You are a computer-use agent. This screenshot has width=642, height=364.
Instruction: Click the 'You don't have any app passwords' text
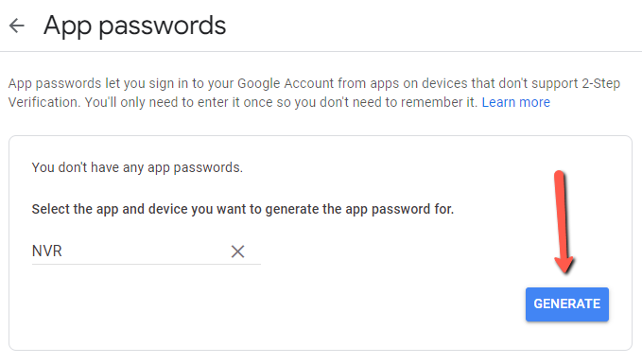pos(137,167)
